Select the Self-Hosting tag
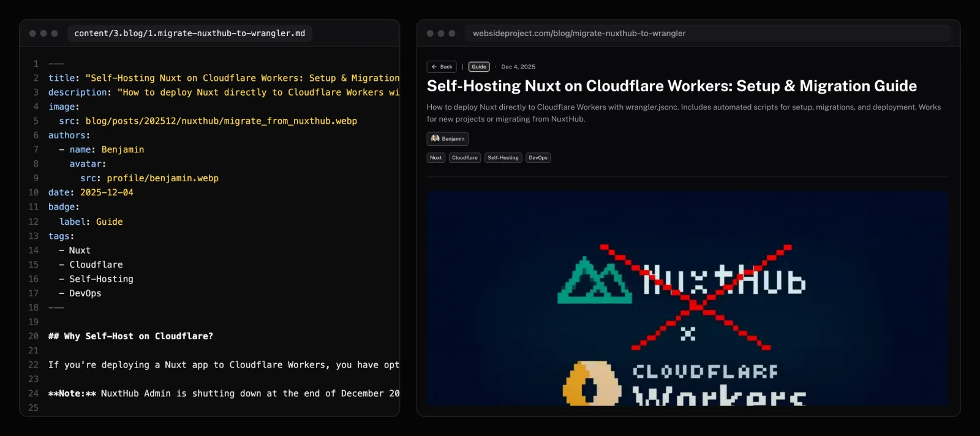 point(503,158)
